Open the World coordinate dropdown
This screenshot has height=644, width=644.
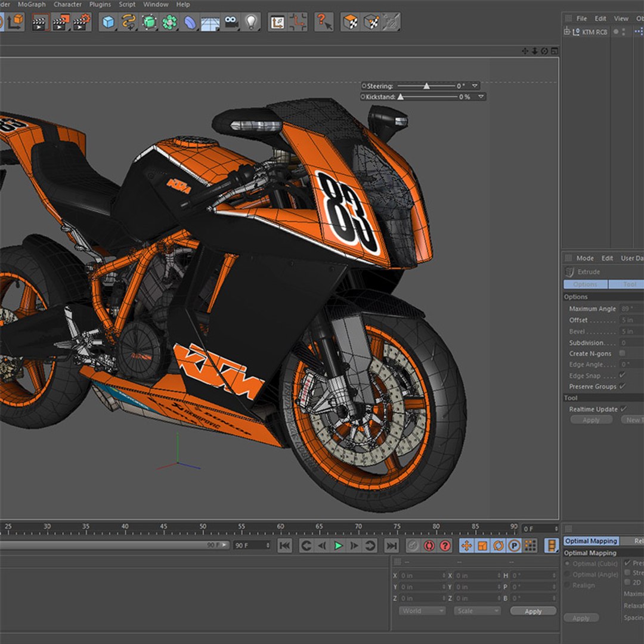point(422,611)
